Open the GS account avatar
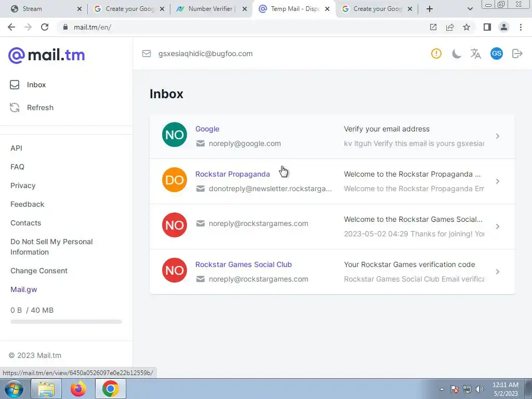The width and height of the screenshot is (532, 399). coord(496,54)
